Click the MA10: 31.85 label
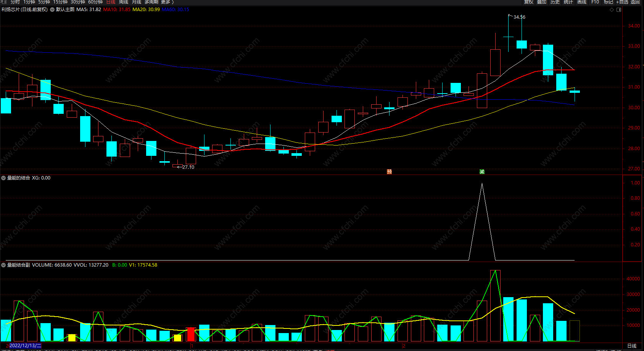Viewport: 644px width, 351px height. coord(117,10)
